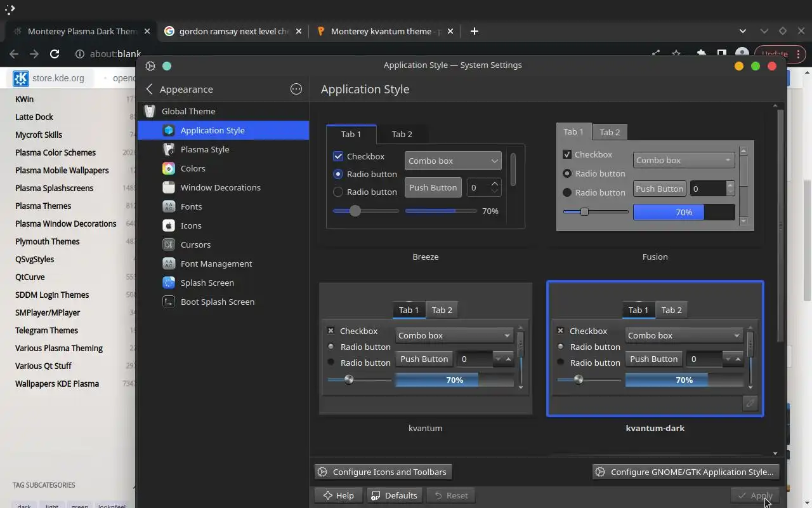
Task: Toggle the Checkbox in kvantum-dark preview
Action: click(x=560, y=331)
